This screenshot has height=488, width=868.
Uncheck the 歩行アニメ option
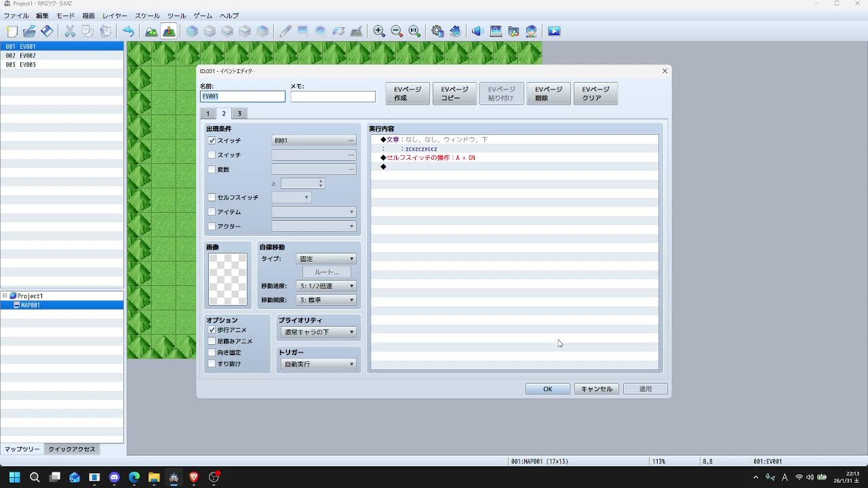click(x=212, y=329)
